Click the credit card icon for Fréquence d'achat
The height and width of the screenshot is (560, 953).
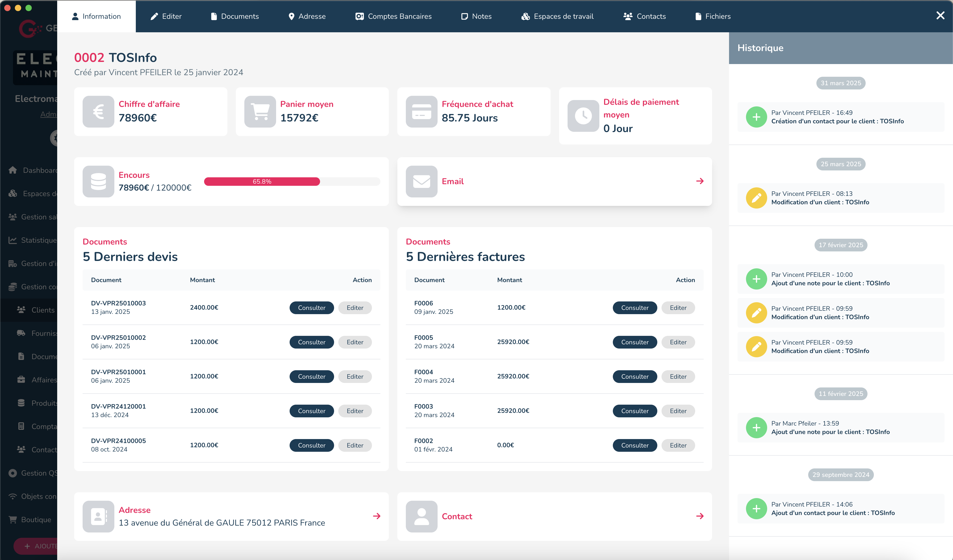point(421,111)
